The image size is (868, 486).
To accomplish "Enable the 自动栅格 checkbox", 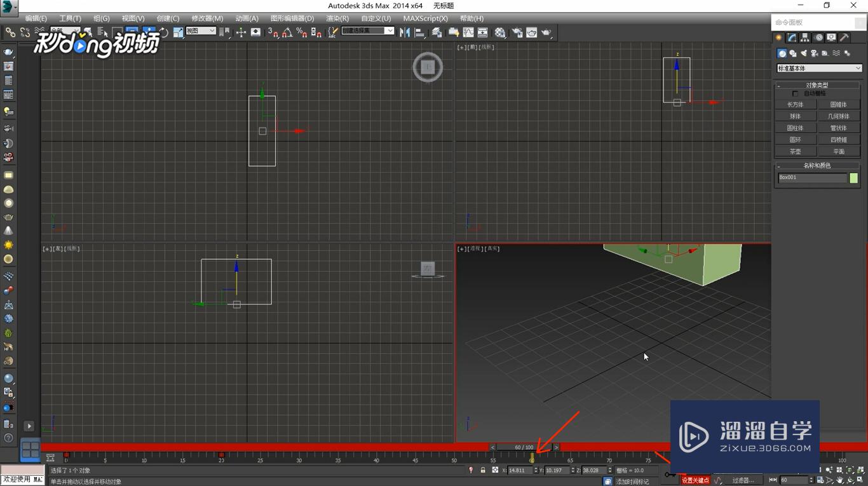I will (795, 93).
